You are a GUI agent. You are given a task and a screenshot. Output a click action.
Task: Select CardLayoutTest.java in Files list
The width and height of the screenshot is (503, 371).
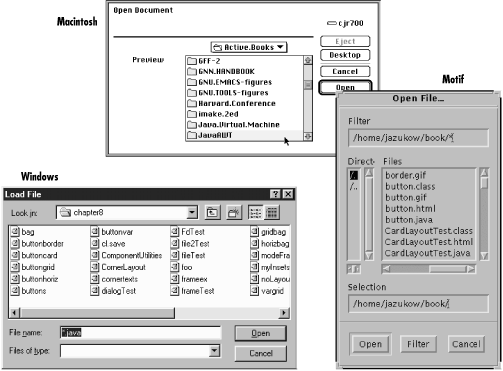pyautogui.click(x=427, y=253)
